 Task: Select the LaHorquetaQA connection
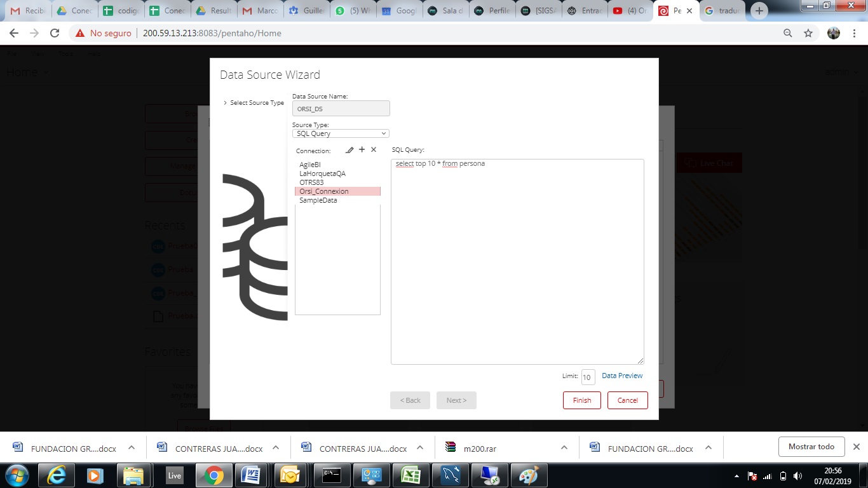pyautogui.click(x=337, y=173)
